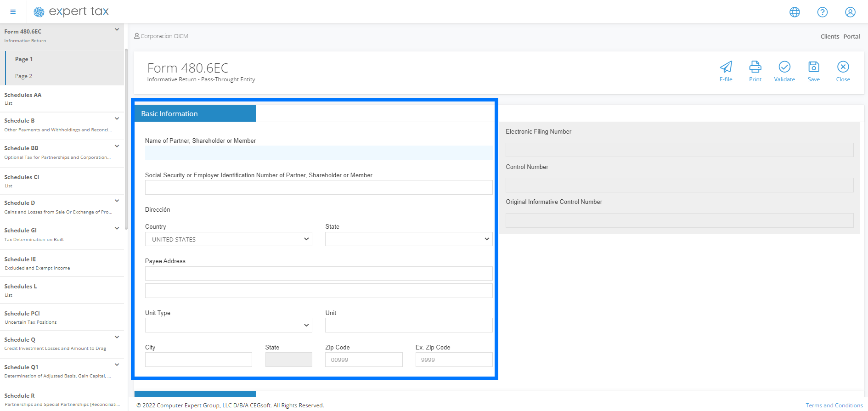This screenshot has height=411, width=868.
Task: Click the Name of Partner input field
Action: tap(319, 153)
